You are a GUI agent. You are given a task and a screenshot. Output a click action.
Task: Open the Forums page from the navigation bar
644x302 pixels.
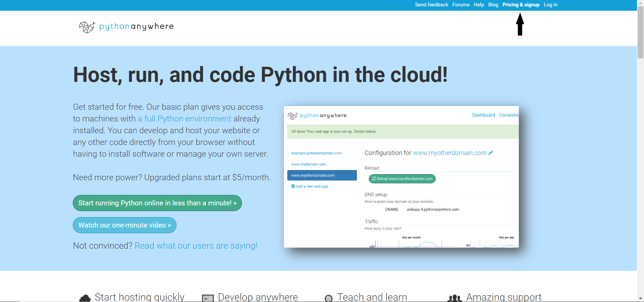[460, 5]
